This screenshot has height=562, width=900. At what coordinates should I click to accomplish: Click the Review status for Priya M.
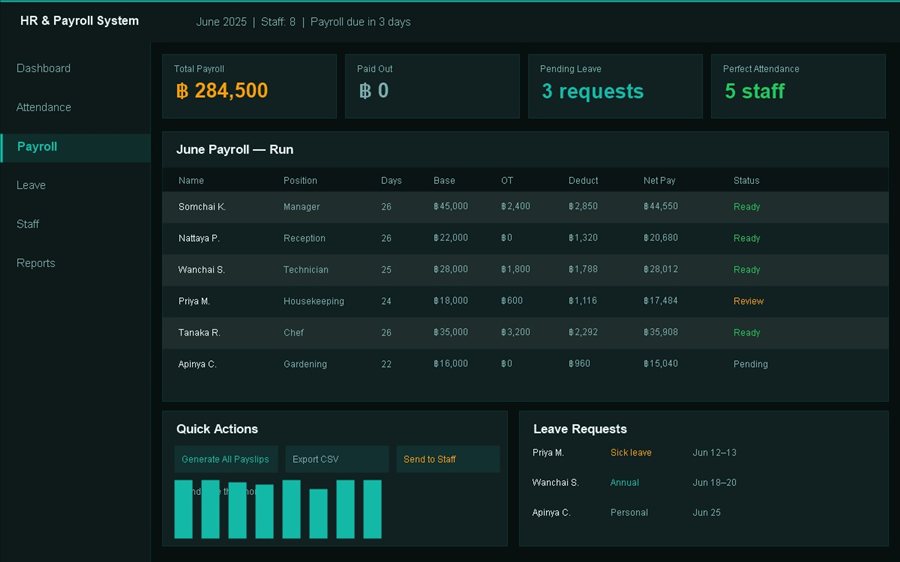[x=748, y=301]
